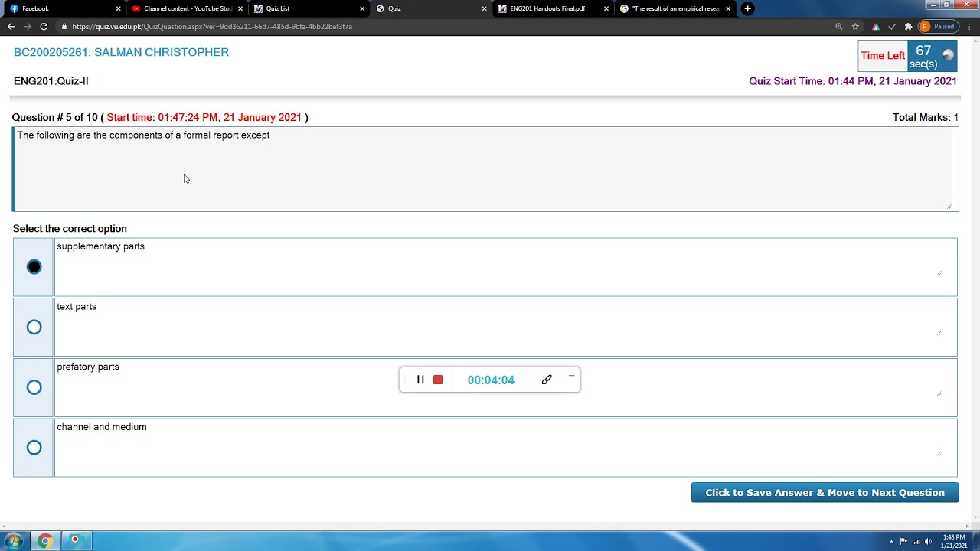Open the Action Center flag icon
Image resolution: width=980 pixels, height=551 pixels.
[x=903, y=542]
